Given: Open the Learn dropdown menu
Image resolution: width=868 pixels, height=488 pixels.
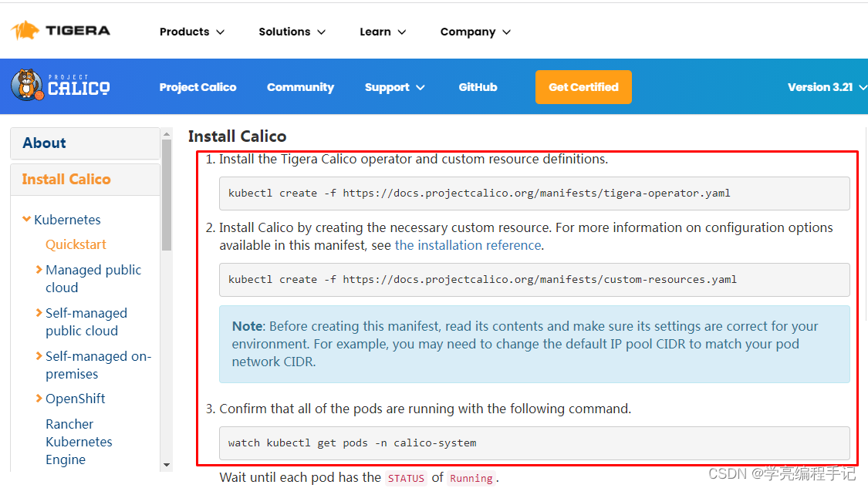Looking at the screenshot, I should coord(383,32).
